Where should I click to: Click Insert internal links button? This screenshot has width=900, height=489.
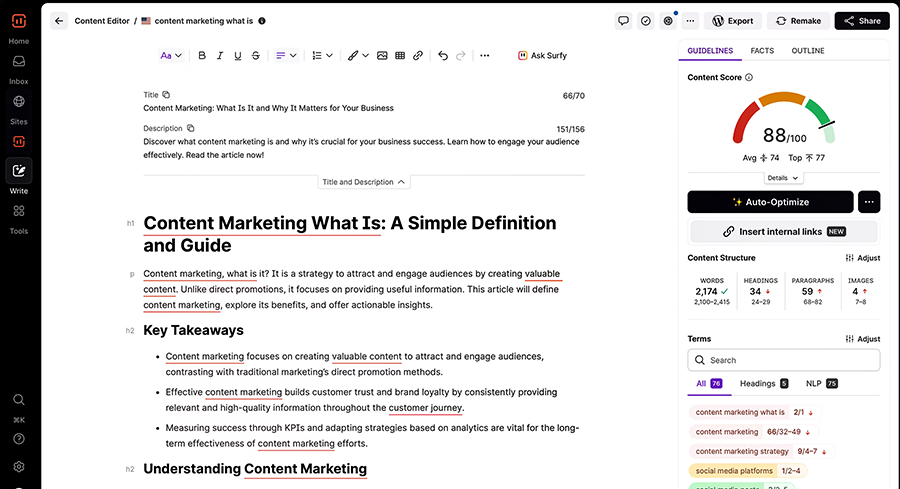point(784,232)
